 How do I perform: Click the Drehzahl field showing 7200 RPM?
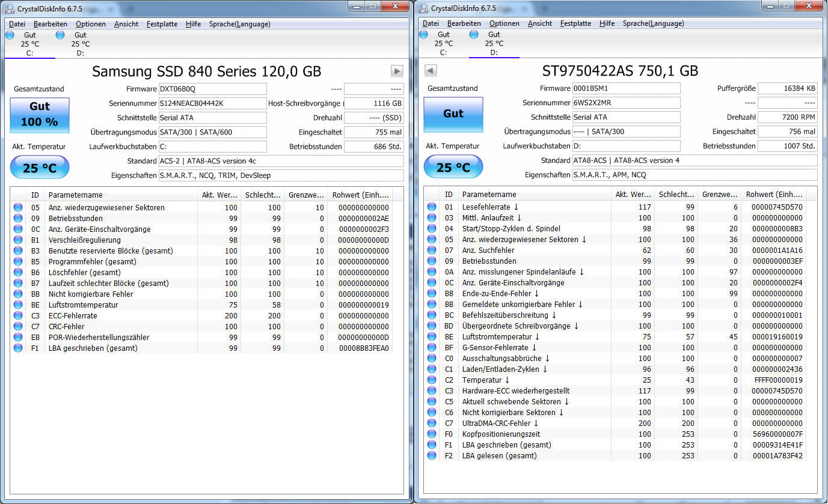pyautogui.click(x=788, y=118)
